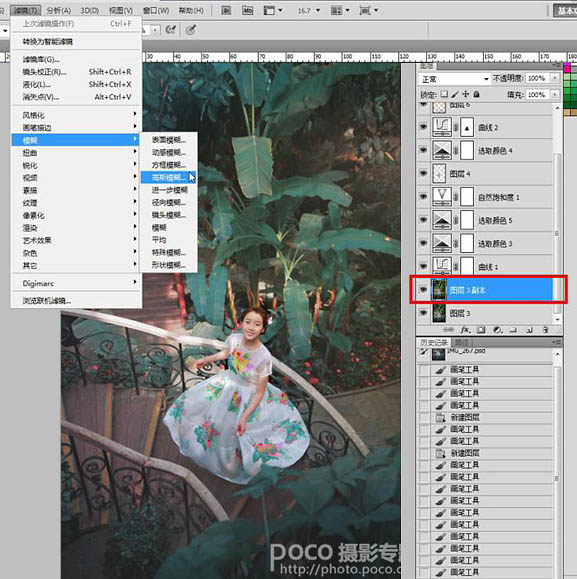Screen dimensions: 577x579
Task: Open the 正常 blend mode dropdown
Action: (454, 79)
